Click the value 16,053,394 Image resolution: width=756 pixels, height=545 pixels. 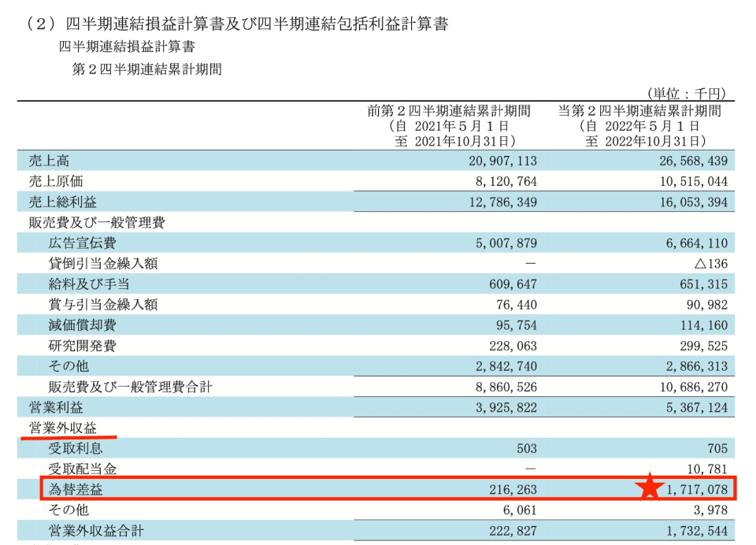click(x=693, y=202)
